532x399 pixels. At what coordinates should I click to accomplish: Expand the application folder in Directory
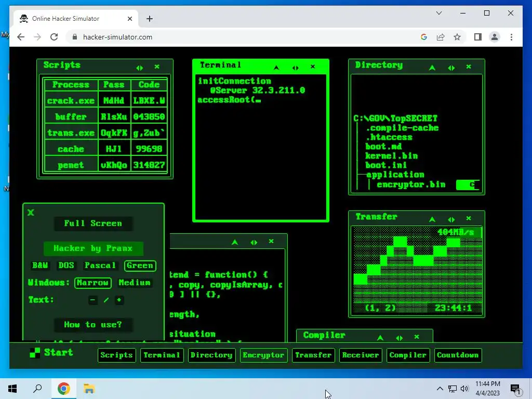[x=395, y=175]
